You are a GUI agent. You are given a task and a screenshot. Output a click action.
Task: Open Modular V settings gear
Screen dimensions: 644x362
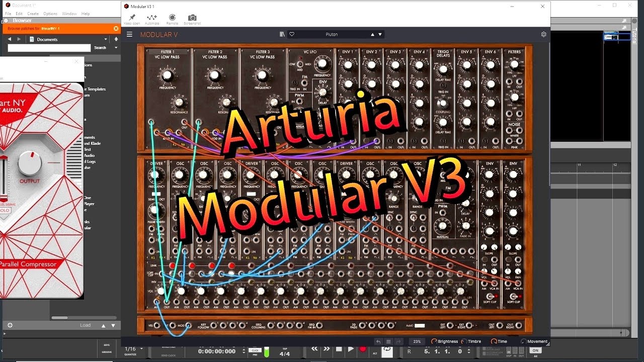tap(543, 34)
